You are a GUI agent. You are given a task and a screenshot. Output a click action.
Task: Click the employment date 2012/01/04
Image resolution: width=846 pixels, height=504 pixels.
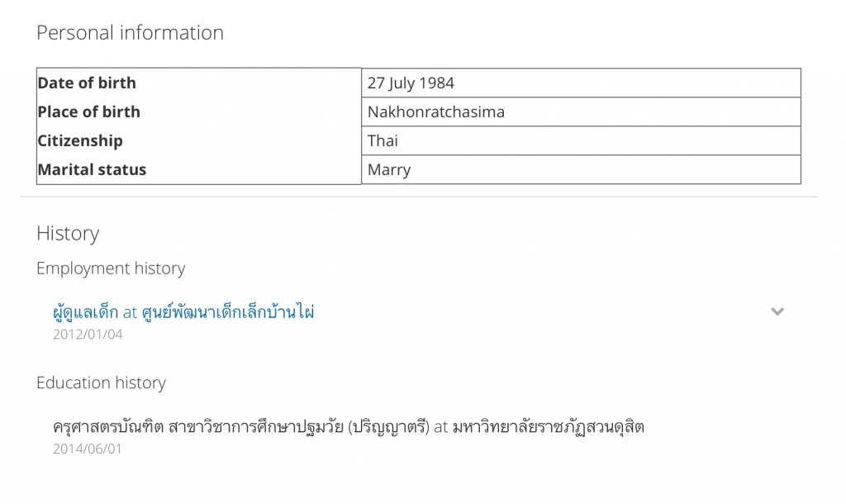tap(88, 335)
